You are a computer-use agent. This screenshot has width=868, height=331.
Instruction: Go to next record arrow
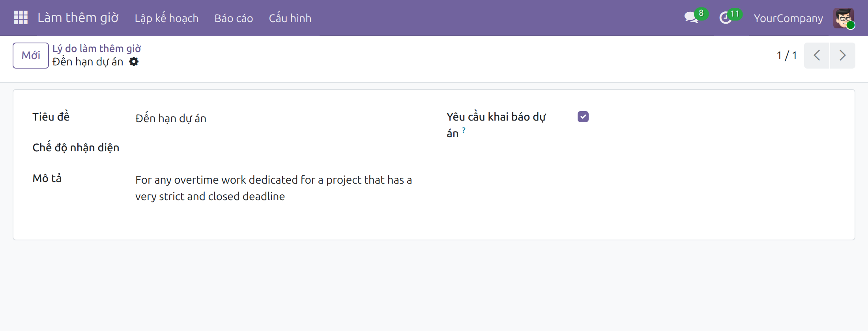click(843, 56)
